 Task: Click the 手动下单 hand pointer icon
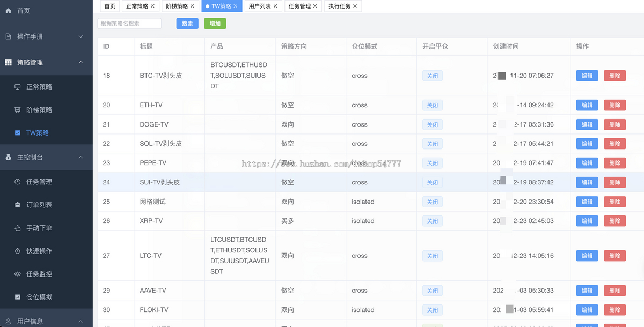click(17, 228)
